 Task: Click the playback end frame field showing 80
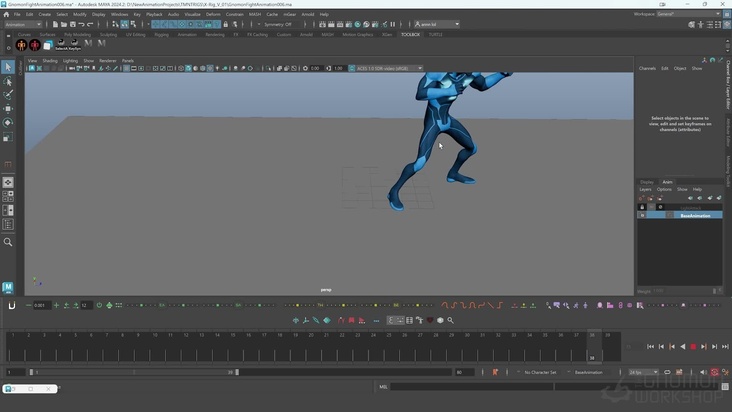click(x=464, y=372)
